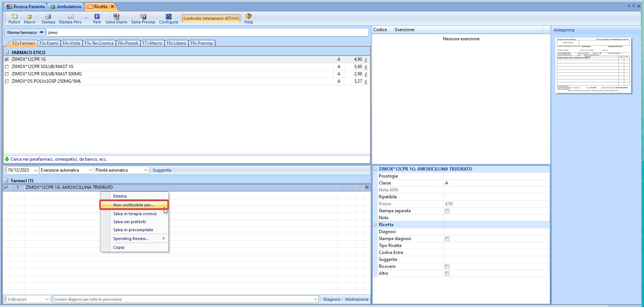Screen dimensions: 644x307
Task: Check ZIMOX*OS POLVxSOSP 250MG/5ML checkbox
Action: point(7,81)
